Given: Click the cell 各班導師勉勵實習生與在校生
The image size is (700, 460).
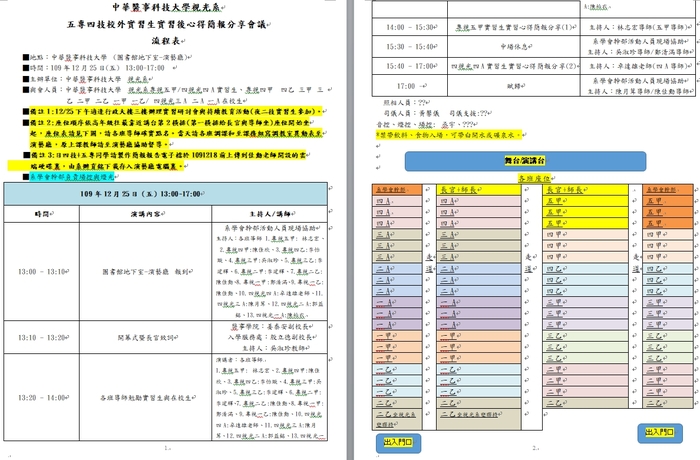Looking at the screenshot, I should 146,397.
